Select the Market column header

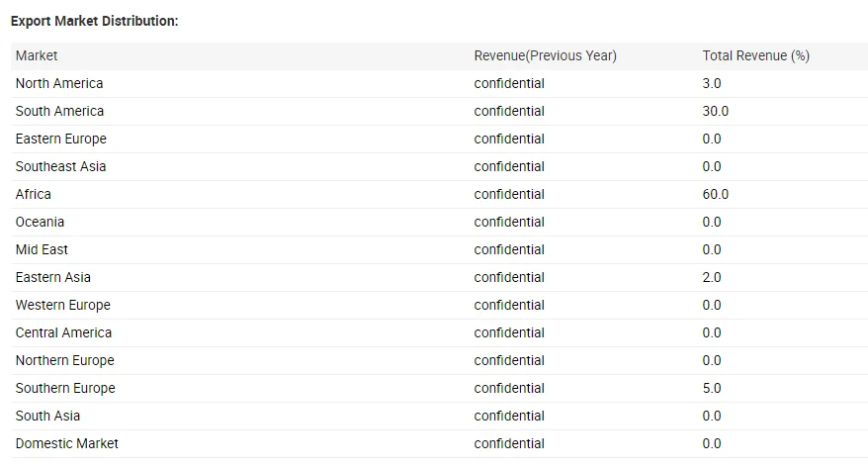tap(37, 55)
